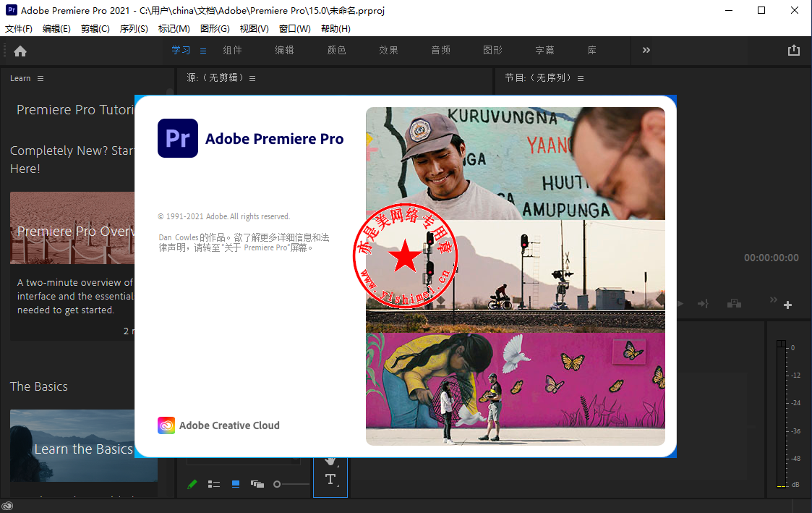Switch Project panel to Freeform view
The width and height of the screenshot is (812, 513).
[x=257, y=484]
